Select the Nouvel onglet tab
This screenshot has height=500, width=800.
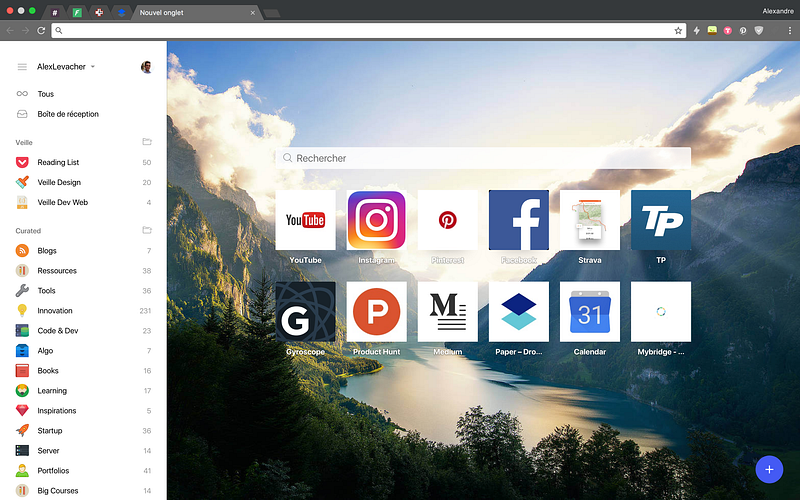coord(196,12)
